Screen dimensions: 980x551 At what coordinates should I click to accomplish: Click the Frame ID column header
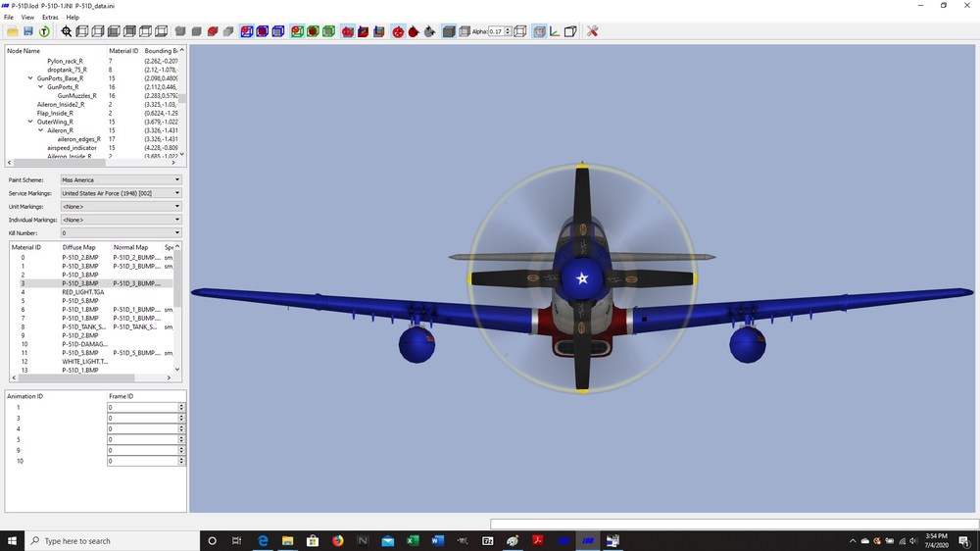click(x=121, y=396)
